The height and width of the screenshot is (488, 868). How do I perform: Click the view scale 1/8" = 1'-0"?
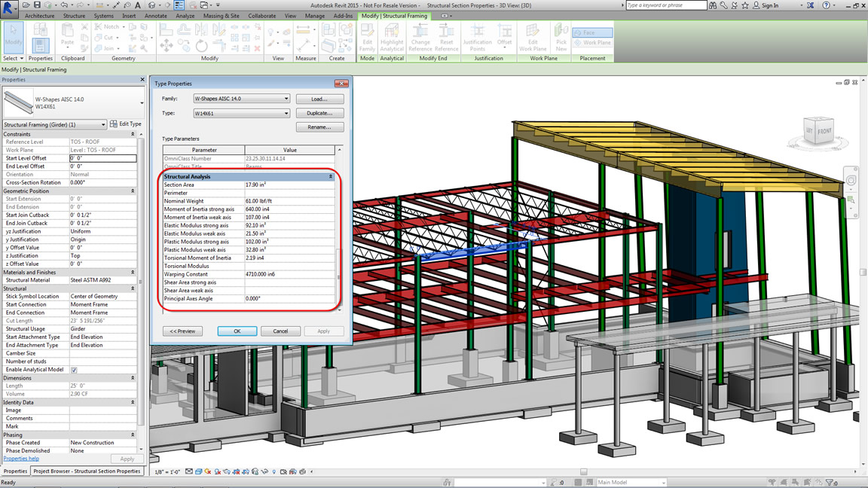[x=167, y=472]
